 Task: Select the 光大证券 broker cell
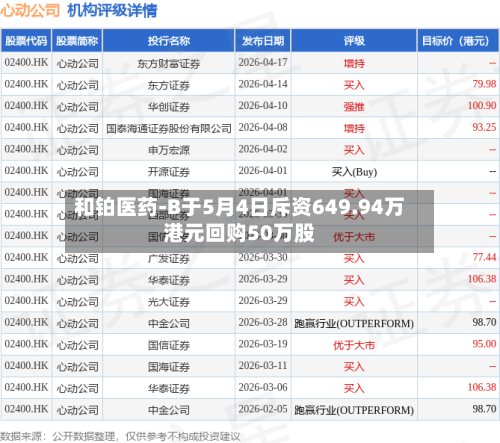(x=169, y=302)
